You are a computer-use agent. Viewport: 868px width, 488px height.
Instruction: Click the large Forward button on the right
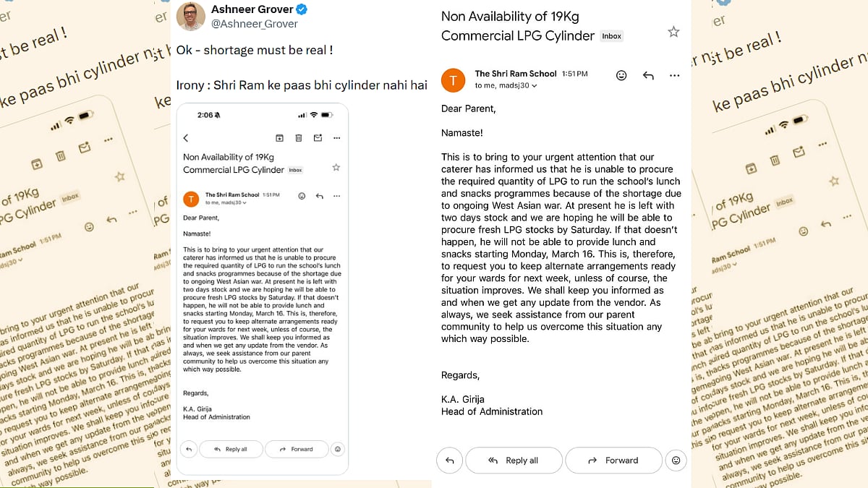point(613,461)
